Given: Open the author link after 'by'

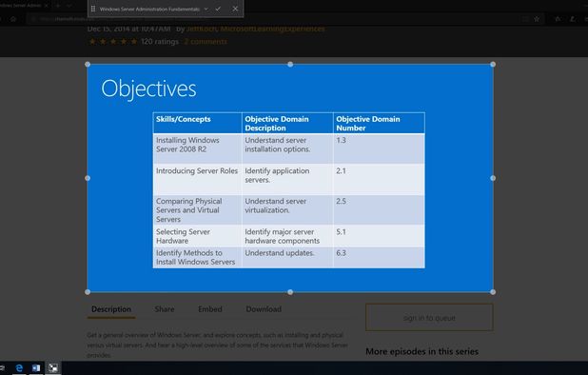Looking at the screenshot, I should (256, 29).
